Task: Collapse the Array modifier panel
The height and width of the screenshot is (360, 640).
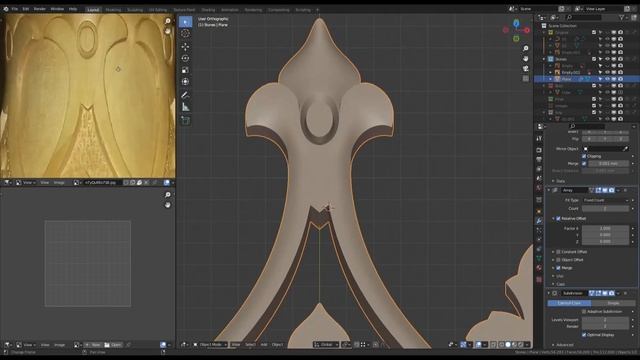Action: [549, 190]
